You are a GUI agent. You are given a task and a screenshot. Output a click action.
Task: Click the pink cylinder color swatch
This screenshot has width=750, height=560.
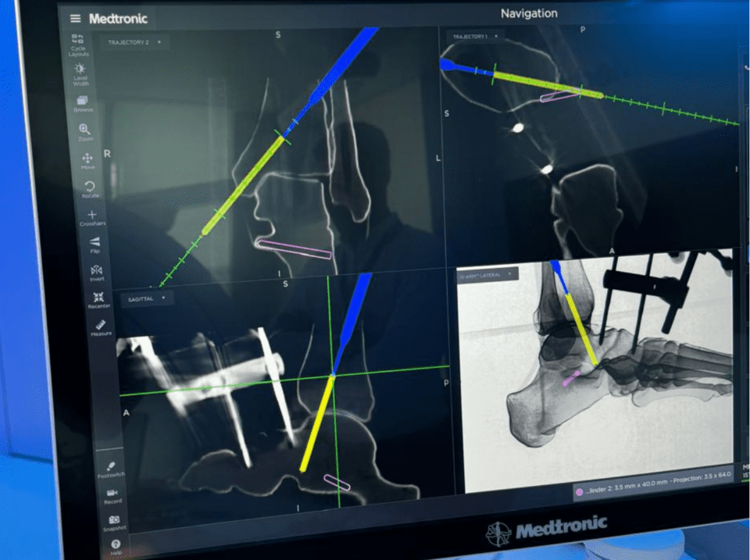coord(579,491)
